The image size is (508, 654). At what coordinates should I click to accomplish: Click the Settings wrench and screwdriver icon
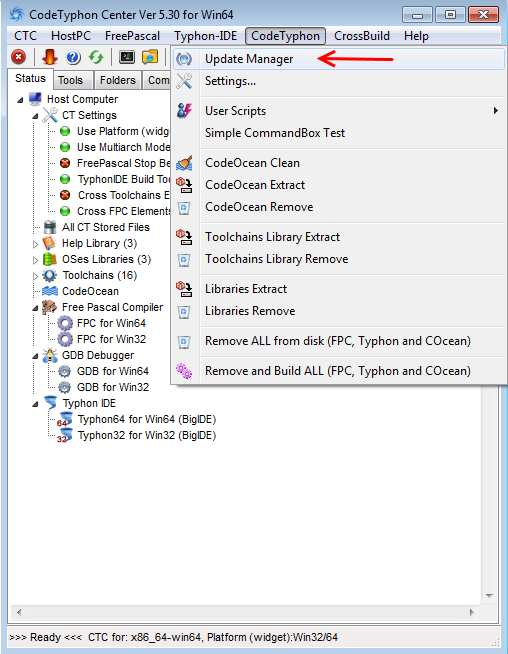(184, 81)
